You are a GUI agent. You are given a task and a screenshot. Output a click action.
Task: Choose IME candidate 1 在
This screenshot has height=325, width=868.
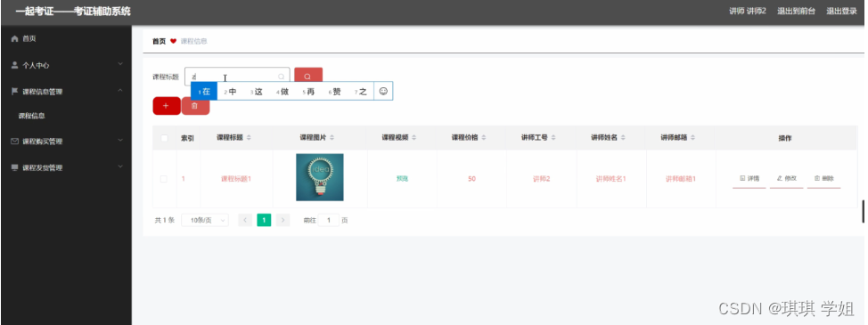pyautogui.click(x=204, y=92)
